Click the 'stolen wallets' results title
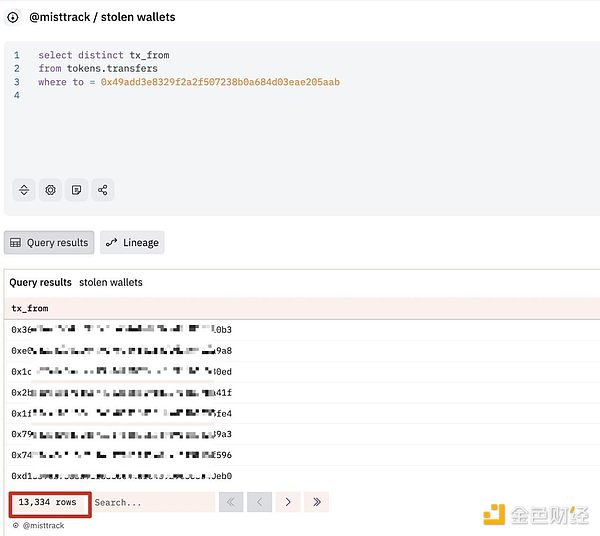This screenshot has width=600, height=536. coord(111,282)
